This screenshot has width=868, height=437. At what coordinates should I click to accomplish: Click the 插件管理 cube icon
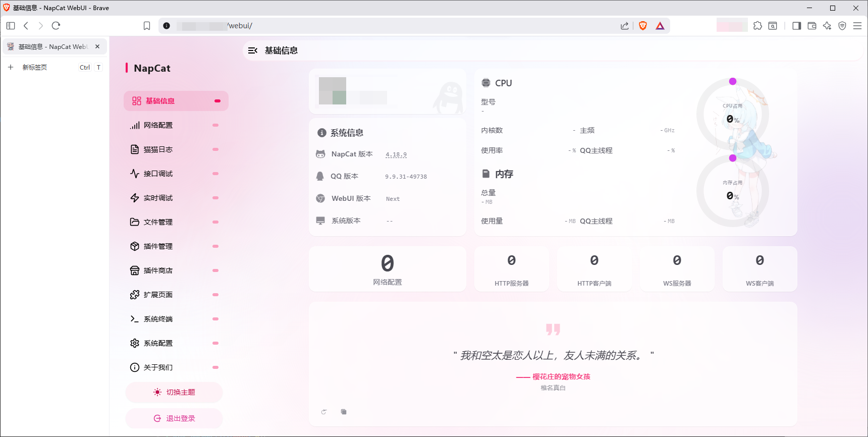[135, 246]
